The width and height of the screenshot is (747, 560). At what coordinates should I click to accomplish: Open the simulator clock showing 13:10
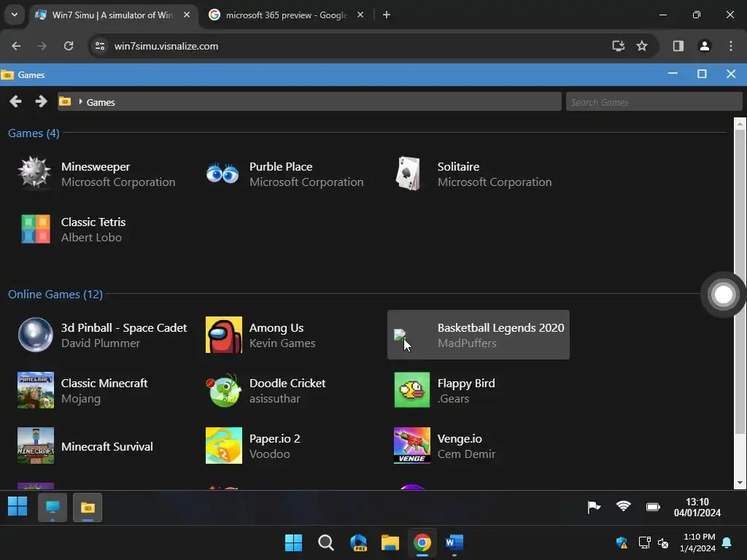[x=697, y=507]
